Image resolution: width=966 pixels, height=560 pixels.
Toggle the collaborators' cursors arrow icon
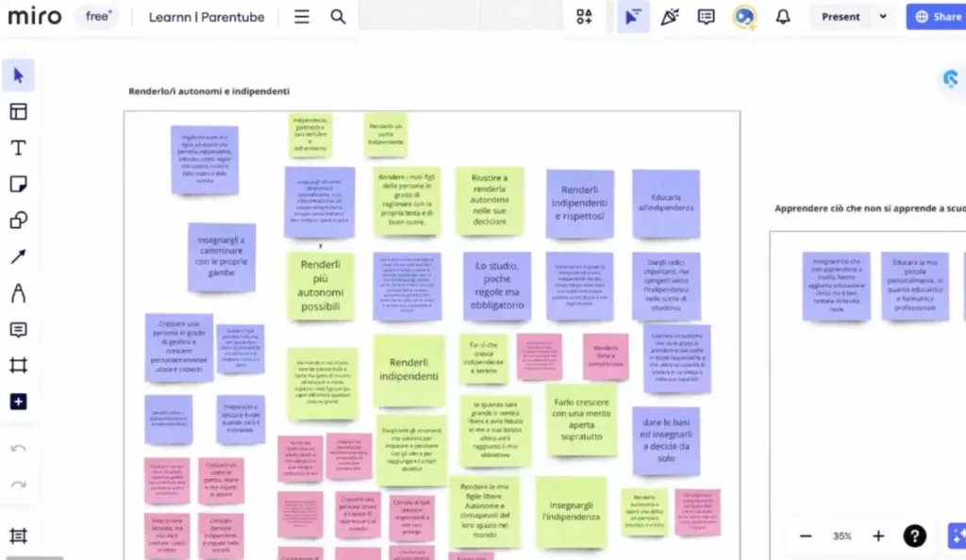point(633,17)
